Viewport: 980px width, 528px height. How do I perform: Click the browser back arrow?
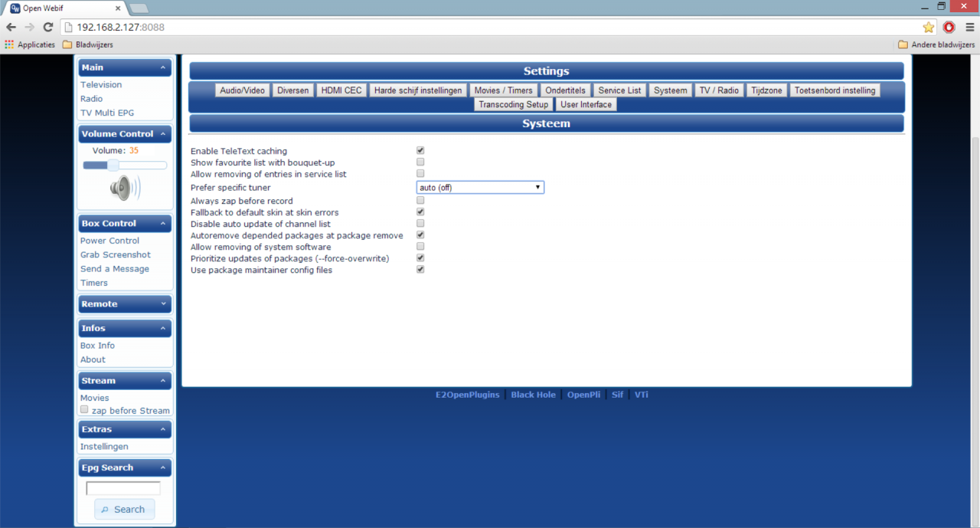point(11,27)
